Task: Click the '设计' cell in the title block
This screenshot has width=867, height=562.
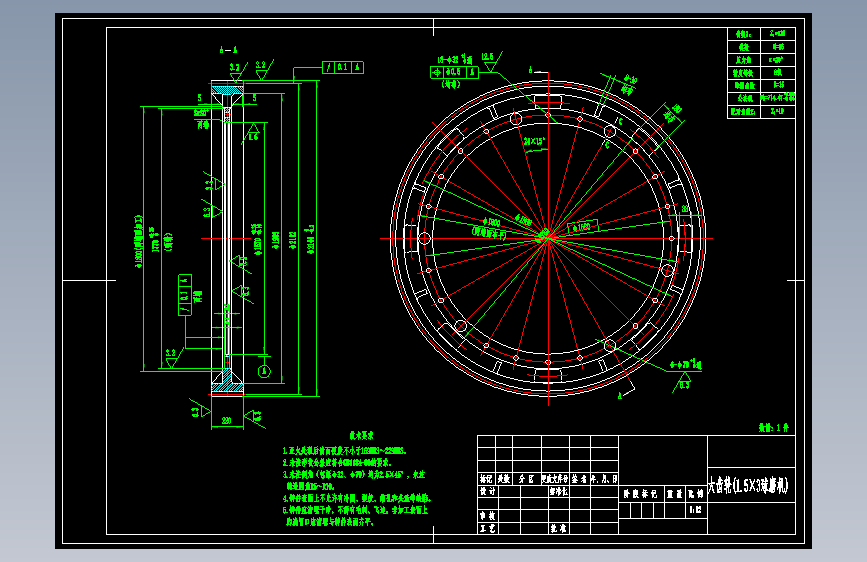Action: click(x=487, y=491)
